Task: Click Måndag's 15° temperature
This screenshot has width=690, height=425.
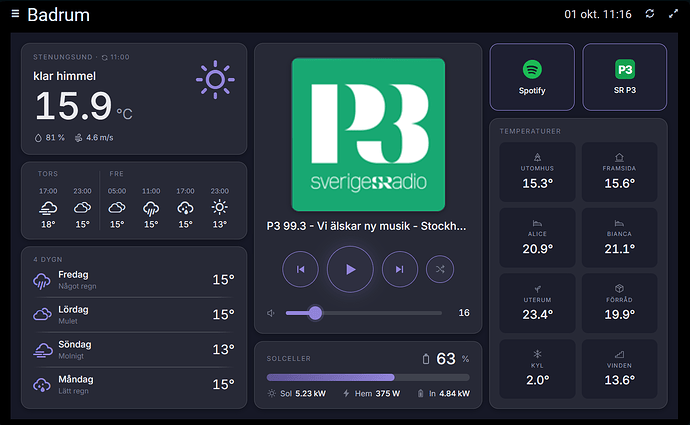Action: (x=224, y=384)
